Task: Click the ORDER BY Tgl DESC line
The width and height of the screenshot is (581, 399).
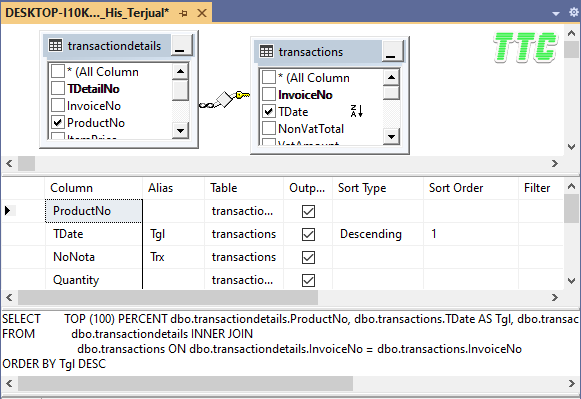Action: click(54, 364)
